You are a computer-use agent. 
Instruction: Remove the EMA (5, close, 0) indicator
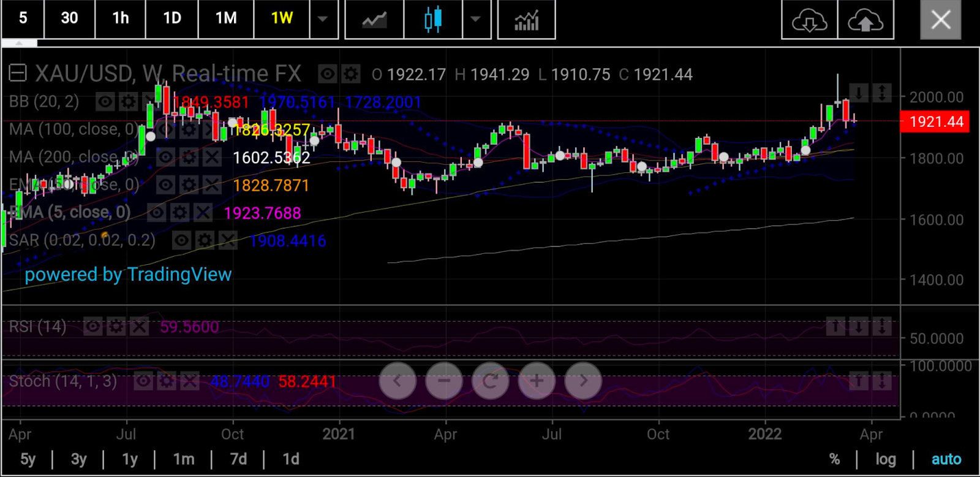tap(203, 213)
